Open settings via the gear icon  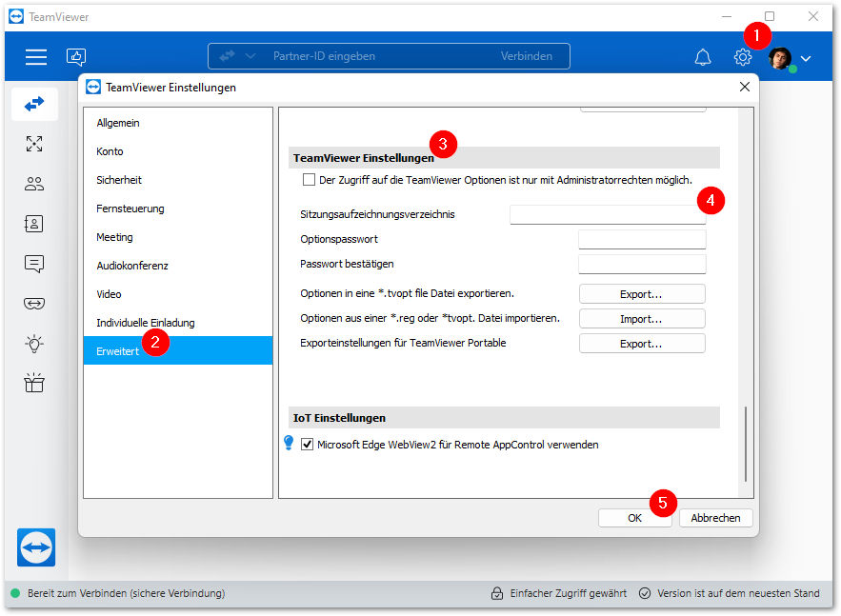click(743, 57)
